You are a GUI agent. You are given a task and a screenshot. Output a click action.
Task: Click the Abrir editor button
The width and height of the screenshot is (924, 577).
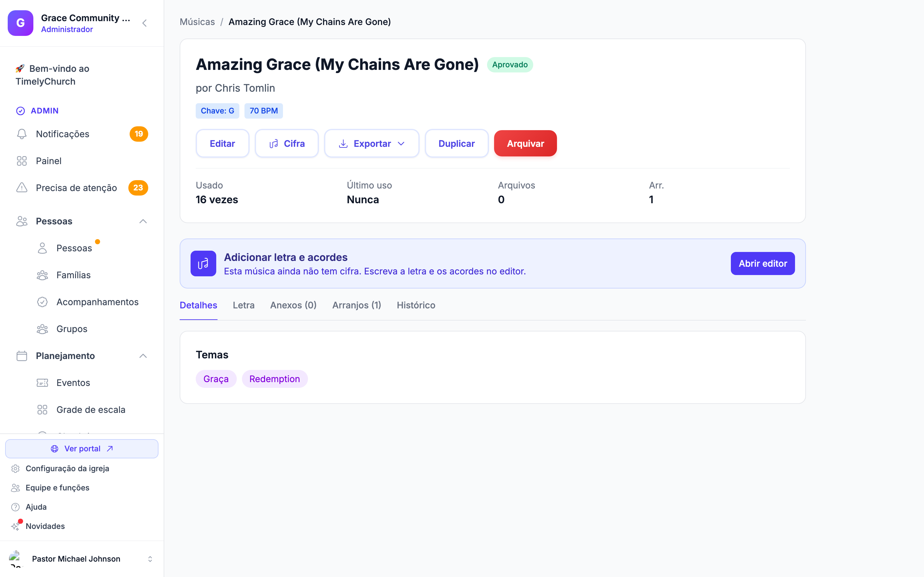tap(763, 263)
